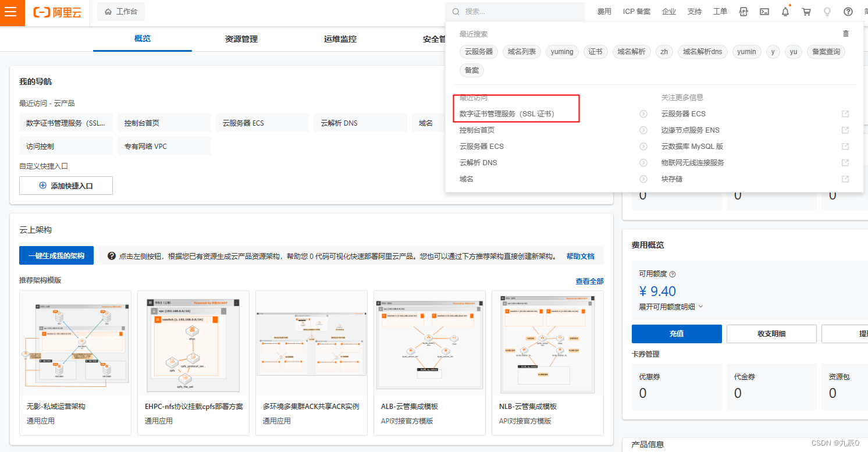Click question icon in 云上架构 hint bar
This screenshot has width=868, height=452.
(112, 256)
